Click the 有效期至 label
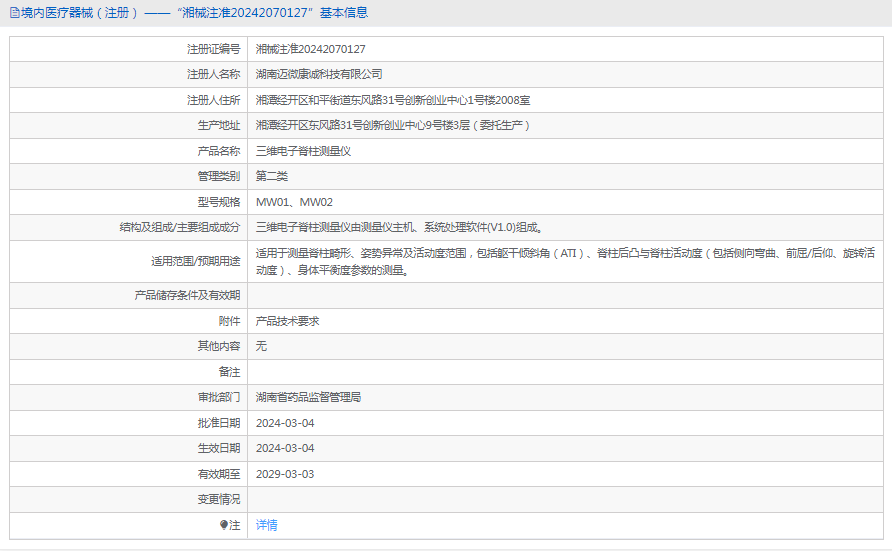 pyautogui.click(x=219, y=474)
